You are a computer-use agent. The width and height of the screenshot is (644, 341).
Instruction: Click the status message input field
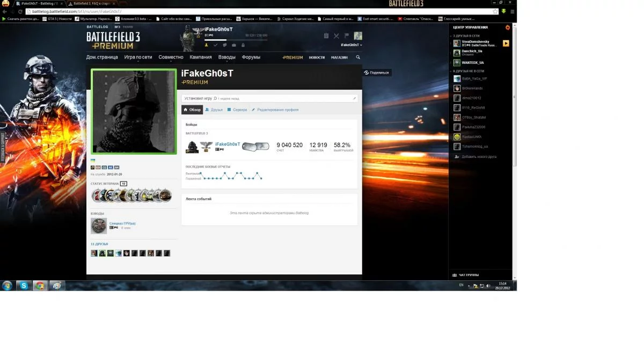[269, 98]
